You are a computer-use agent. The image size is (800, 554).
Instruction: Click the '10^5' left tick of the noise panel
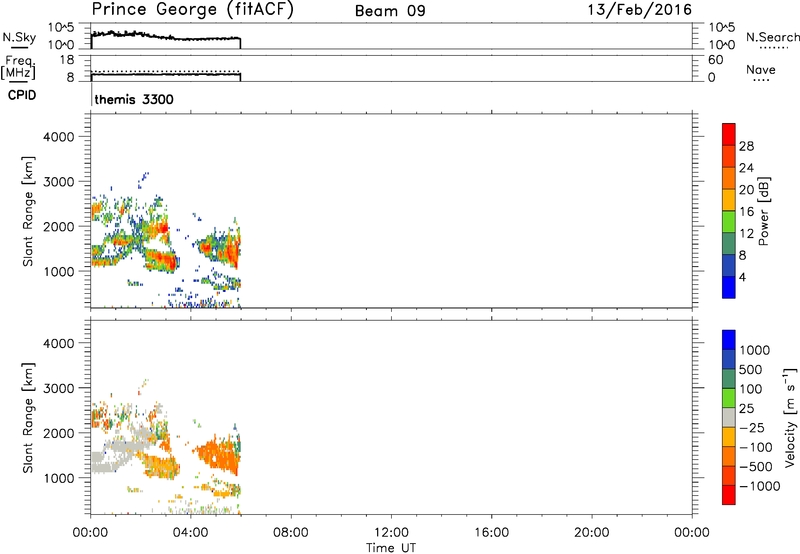(x=61, y=27)
